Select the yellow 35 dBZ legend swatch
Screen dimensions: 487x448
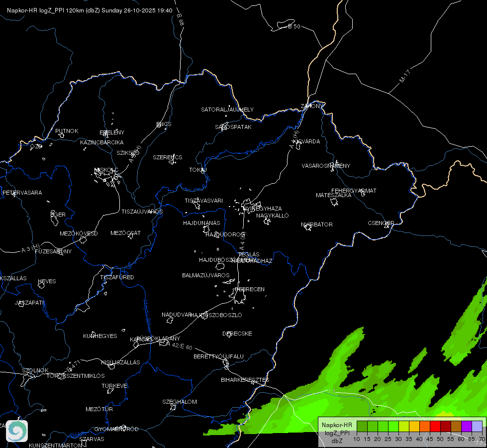[414, 427]
